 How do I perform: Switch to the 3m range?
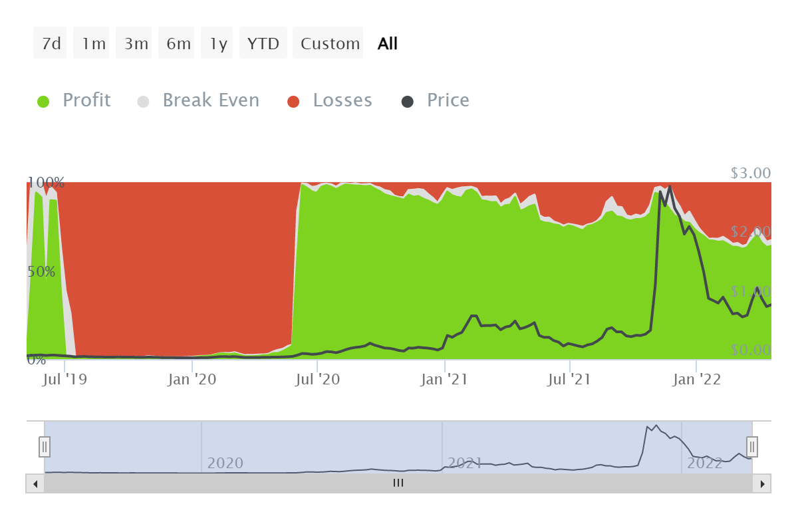pyautogui.click(x=135, y=43)
